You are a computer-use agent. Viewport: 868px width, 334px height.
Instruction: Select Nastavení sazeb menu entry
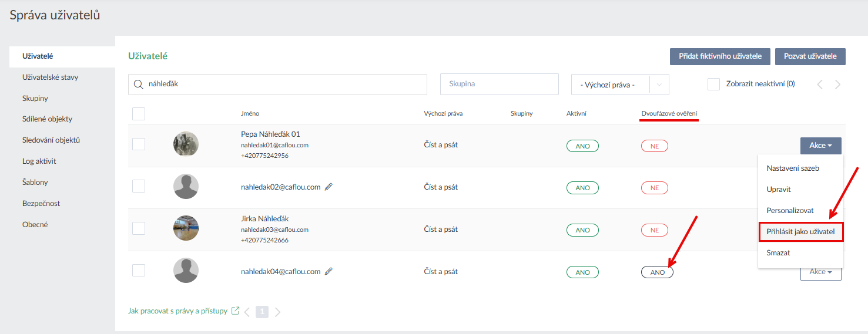[793, 168]
